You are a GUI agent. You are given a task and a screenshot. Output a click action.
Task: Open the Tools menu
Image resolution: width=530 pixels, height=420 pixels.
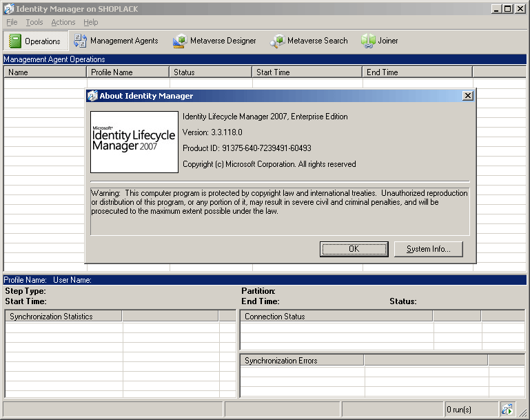[x=34, y=22]
